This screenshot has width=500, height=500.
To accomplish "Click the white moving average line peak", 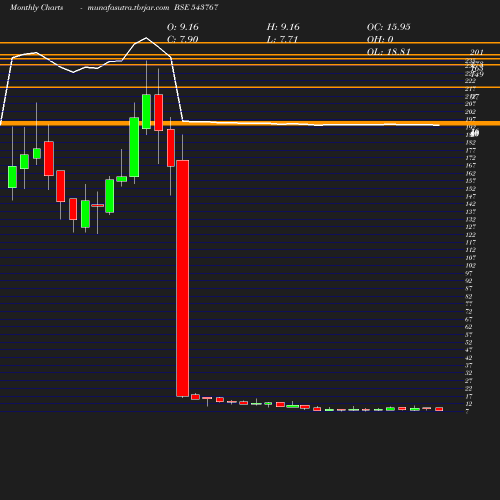I will 146,38.
